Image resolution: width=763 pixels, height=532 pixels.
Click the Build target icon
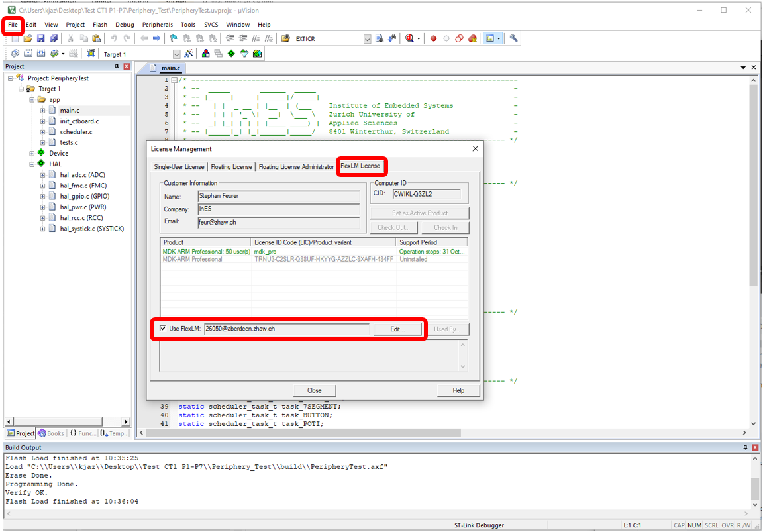[x=28, y=53]
